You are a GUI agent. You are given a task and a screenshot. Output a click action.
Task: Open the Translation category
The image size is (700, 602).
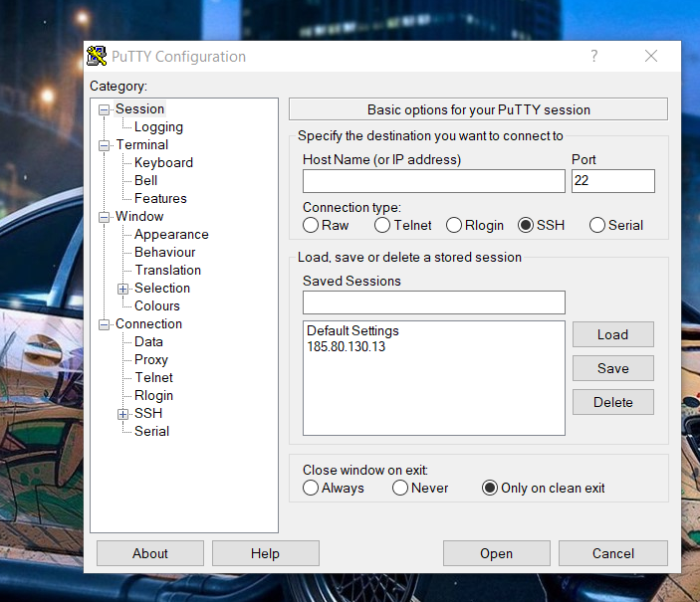point(168,270)
